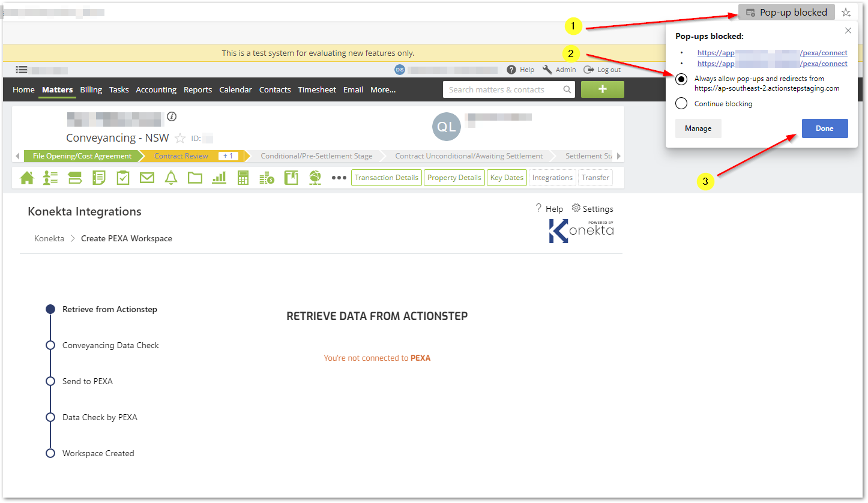Screen dimensions: 868x503
Task: Open the Email menu
Action: click(x=353, y=89)
